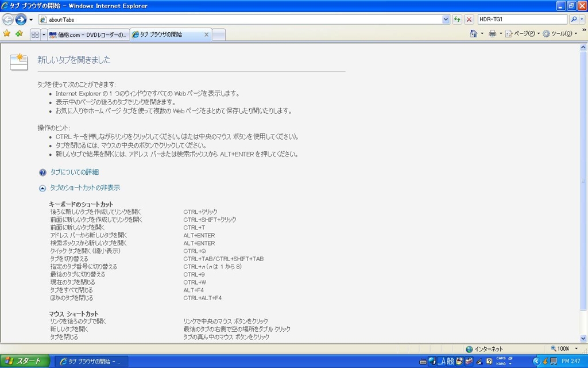Click the PM 2:47 system clock

[x=571, y=361]
